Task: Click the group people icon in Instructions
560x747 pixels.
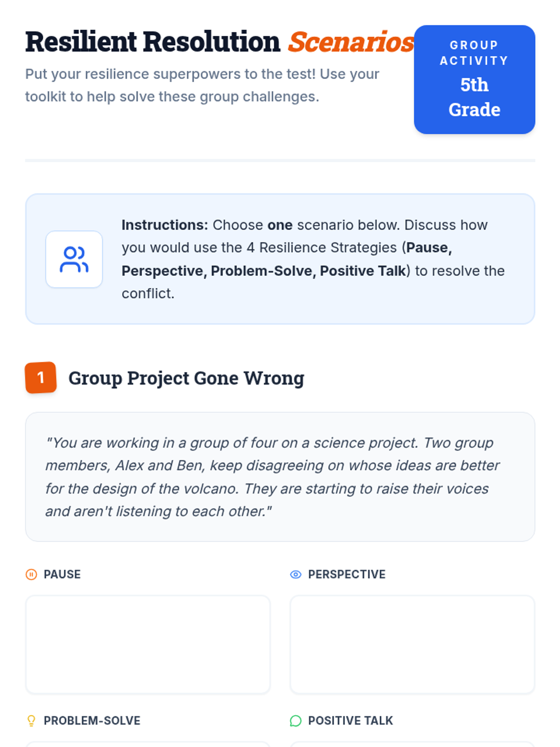Action: coord(74,259)
